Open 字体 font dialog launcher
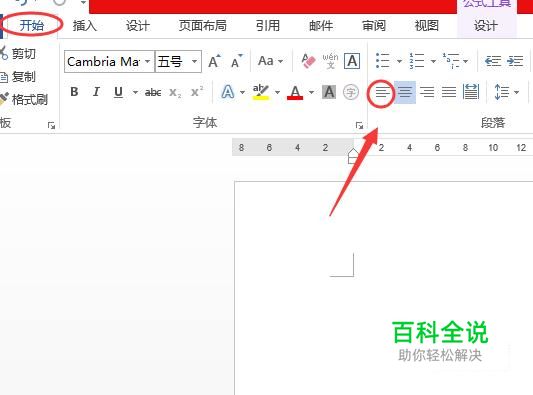 pos(359,126)
